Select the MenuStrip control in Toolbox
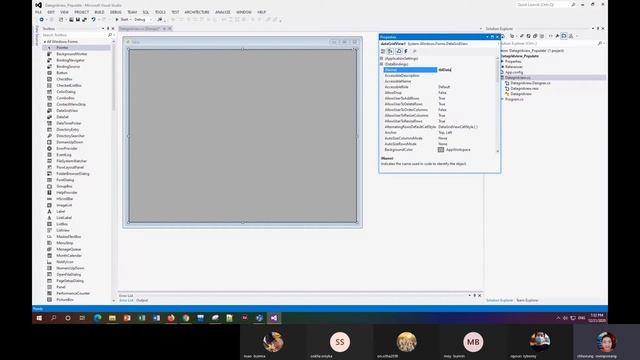640x360 pixels. pos(76,243)
